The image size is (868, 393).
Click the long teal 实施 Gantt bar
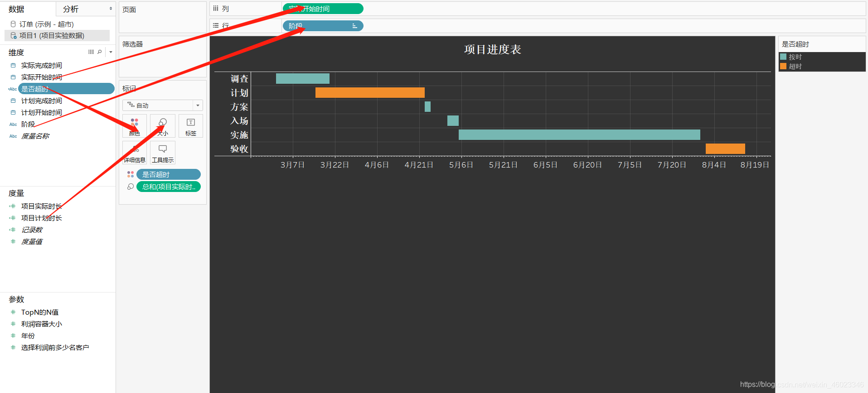pos(579,134)
